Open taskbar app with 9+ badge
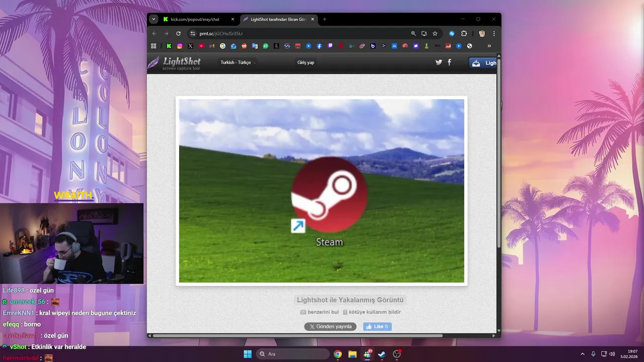 coord(367,354)
